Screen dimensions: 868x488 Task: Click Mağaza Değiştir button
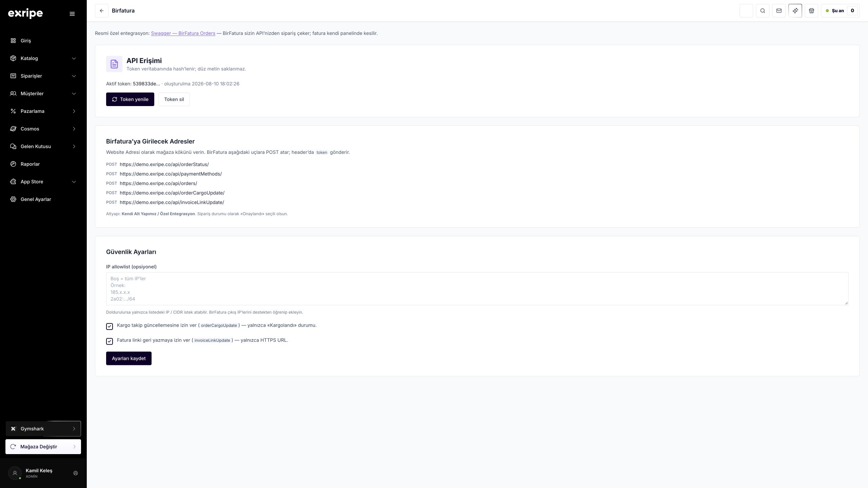tap(43, 447)
